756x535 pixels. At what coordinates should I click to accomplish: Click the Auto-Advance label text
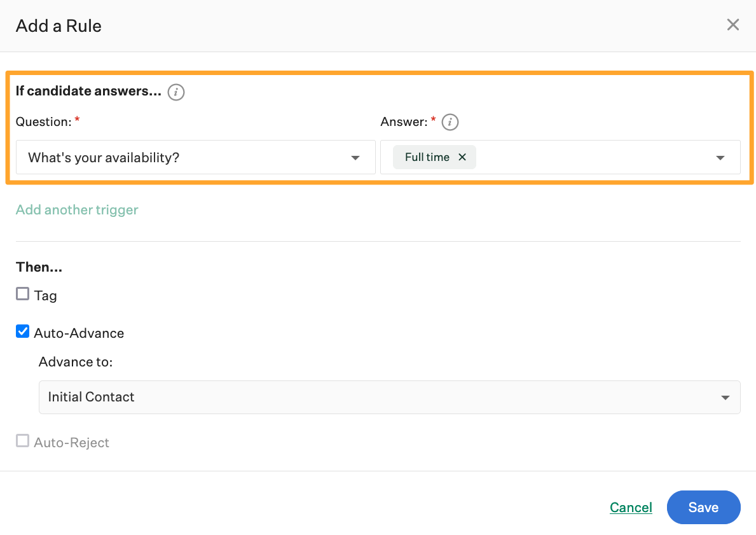(79, 332)
